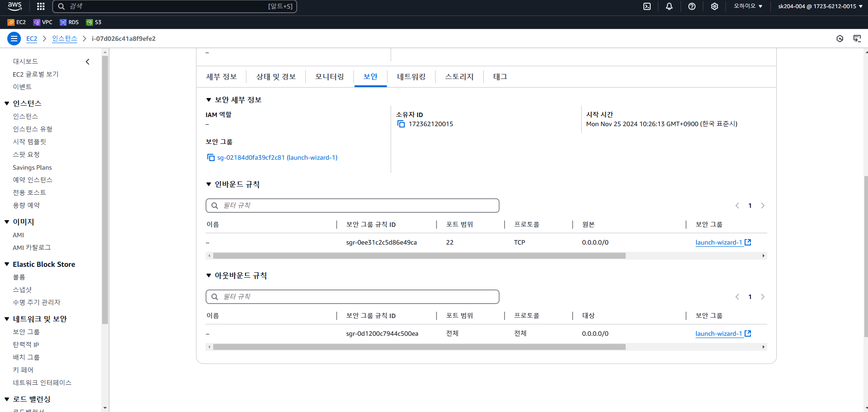Go to next page of inbound rules
The height and width of the screenshot is (412, 868).
tap(763, 206)
